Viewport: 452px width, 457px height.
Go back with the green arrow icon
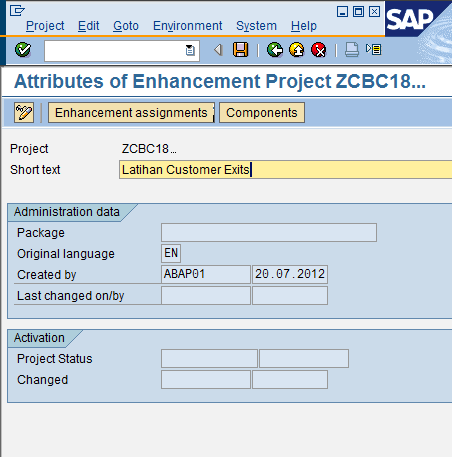click(x=275, y=50)
